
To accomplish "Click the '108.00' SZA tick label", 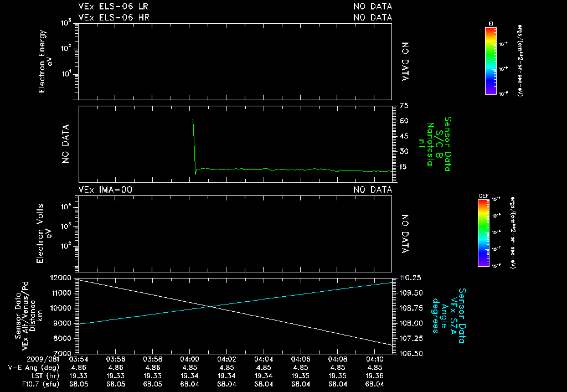I will [x=411, y=323].
